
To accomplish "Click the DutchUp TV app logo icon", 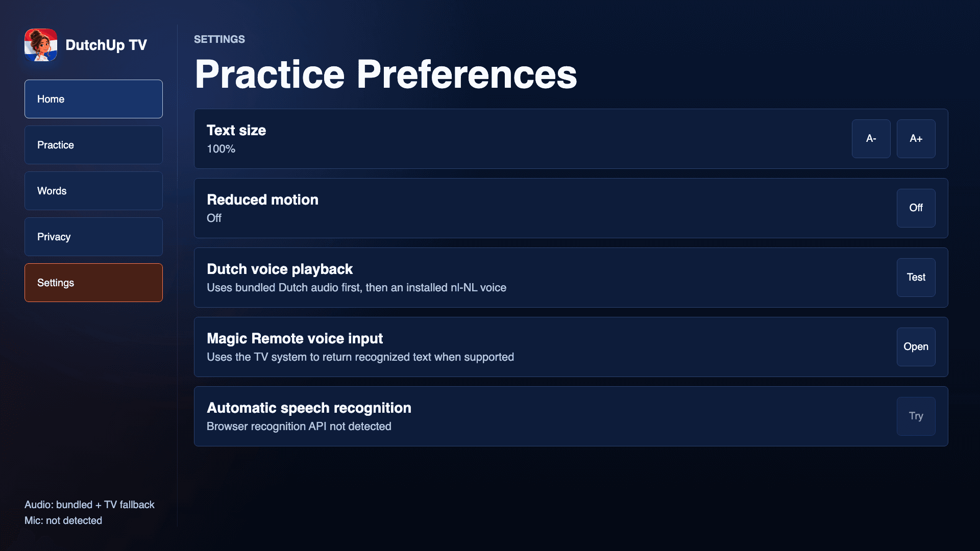I will coord(41,45).
